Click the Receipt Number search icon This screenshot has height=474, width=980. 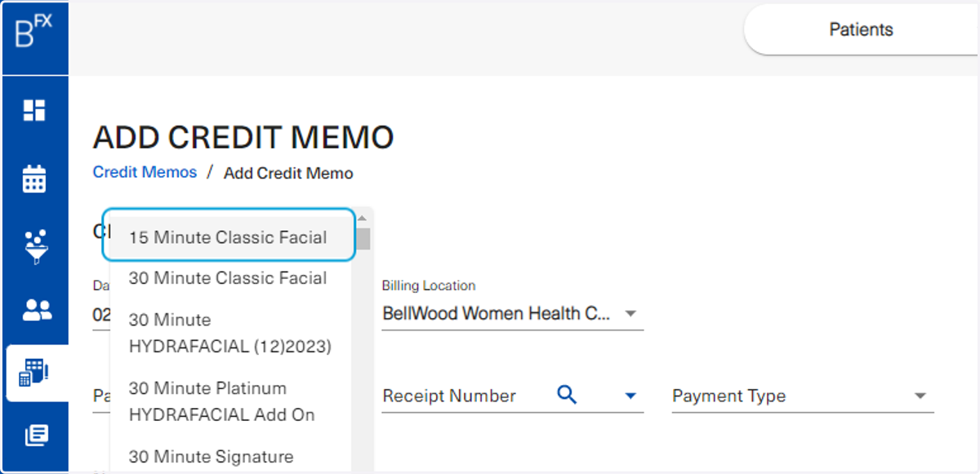pos(567,395)
